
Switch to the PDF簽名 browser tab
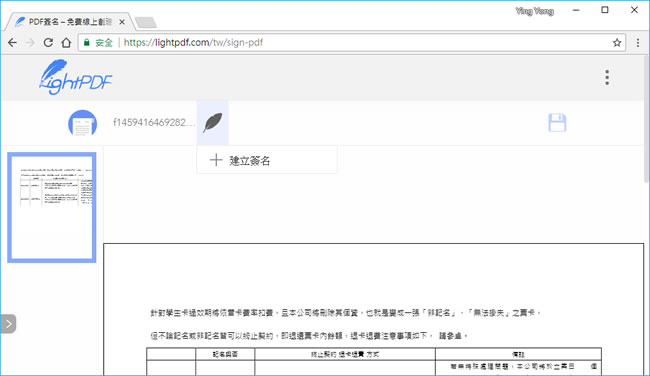(x=70, y=22)
